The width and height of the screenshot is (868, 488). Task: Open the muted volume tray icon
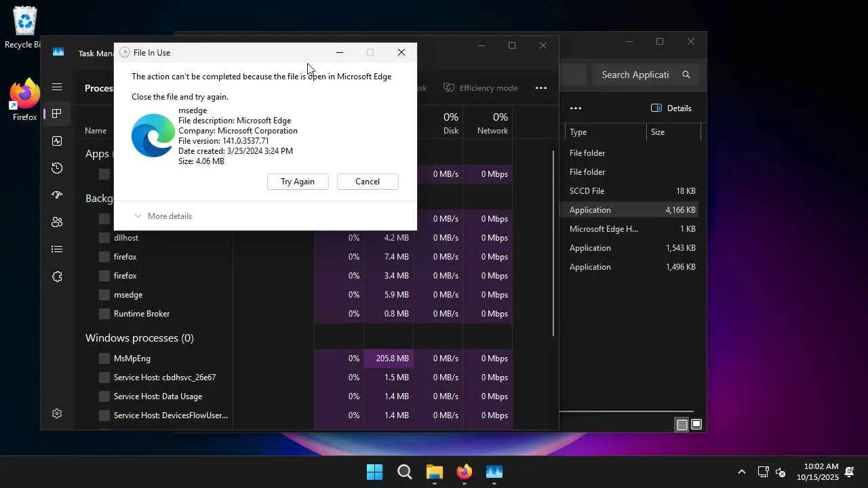tap(781, 472)
